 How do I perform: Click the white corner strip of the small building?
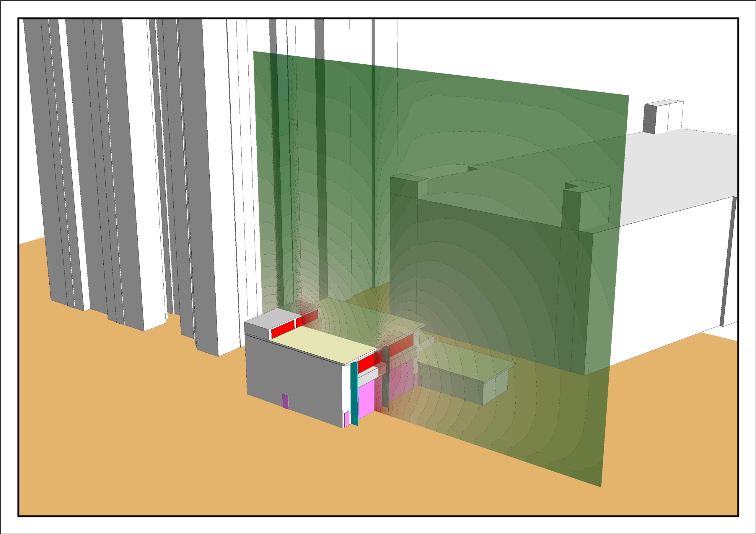(x=346, y=388)
